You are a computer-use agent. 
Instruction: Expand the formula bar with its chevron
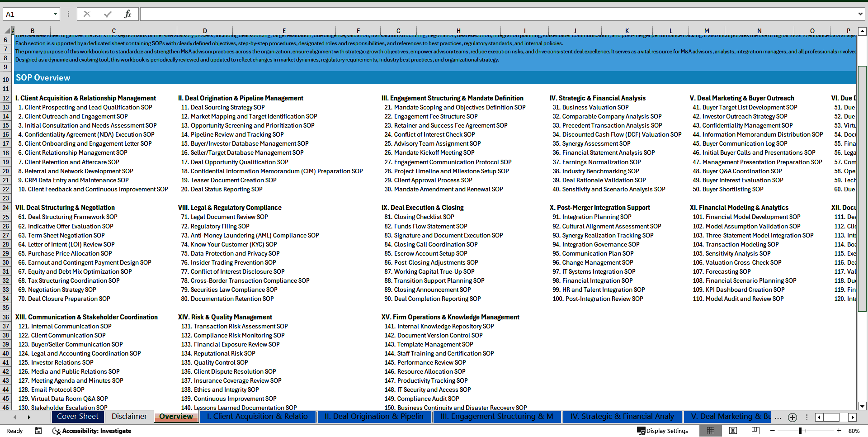[861, 14]
